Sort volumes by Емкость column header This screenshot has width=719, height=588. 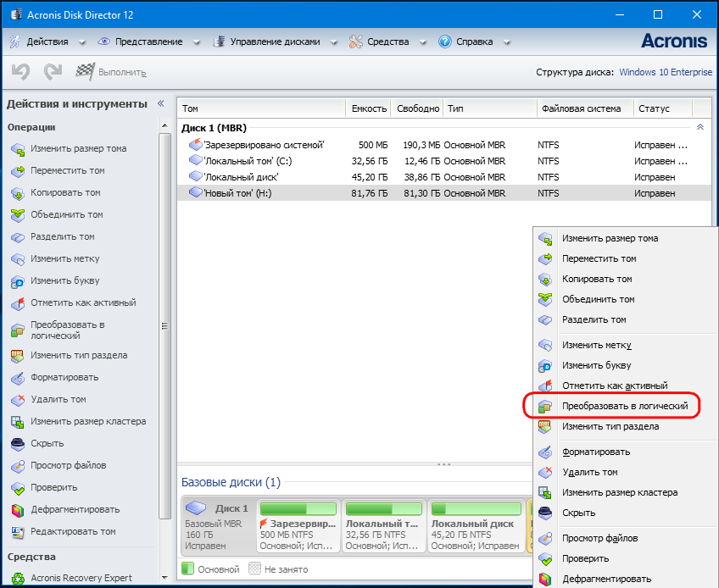click(x=369, y=108)
